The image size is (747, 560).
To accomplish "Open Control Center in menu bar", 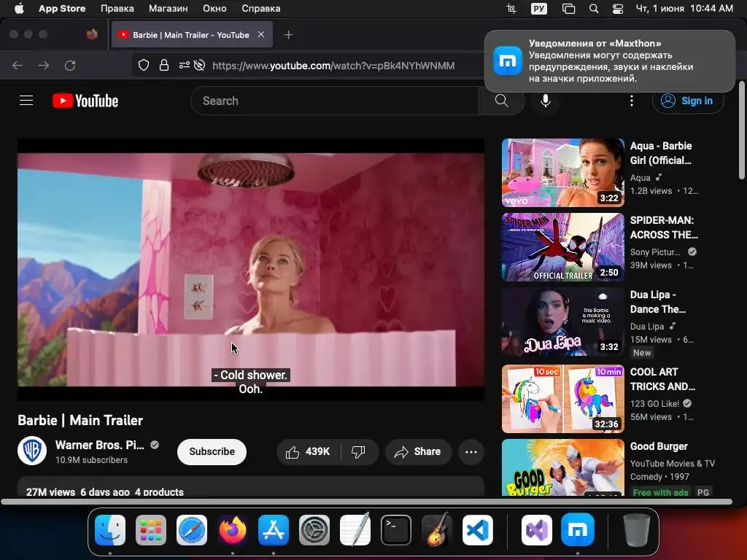I will click(617, 8).
